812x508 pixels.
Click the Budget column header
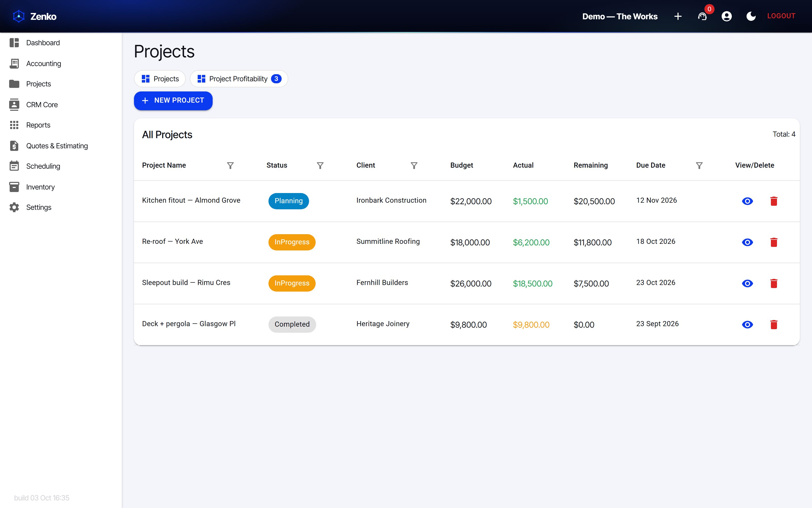461,165
